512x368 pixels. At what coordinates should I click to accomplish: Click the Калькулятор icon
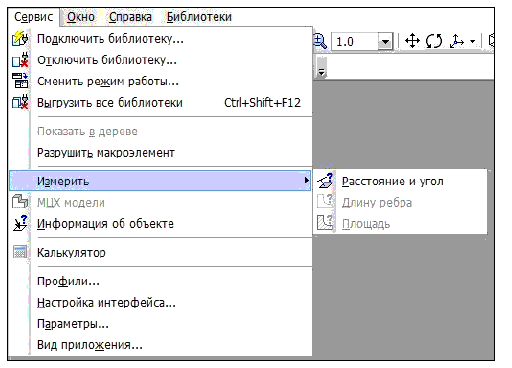(x=20, y=252)
